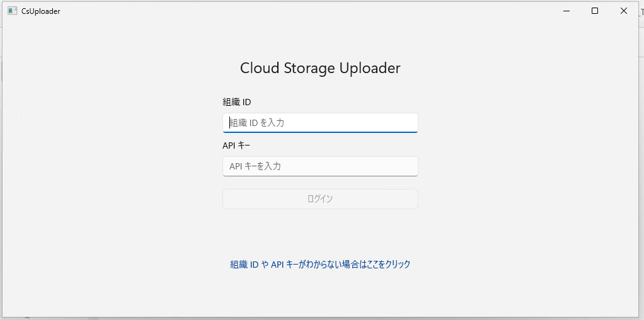Focus the 組織 ID input field
The image size is (644, 320).
pos(320,123)
